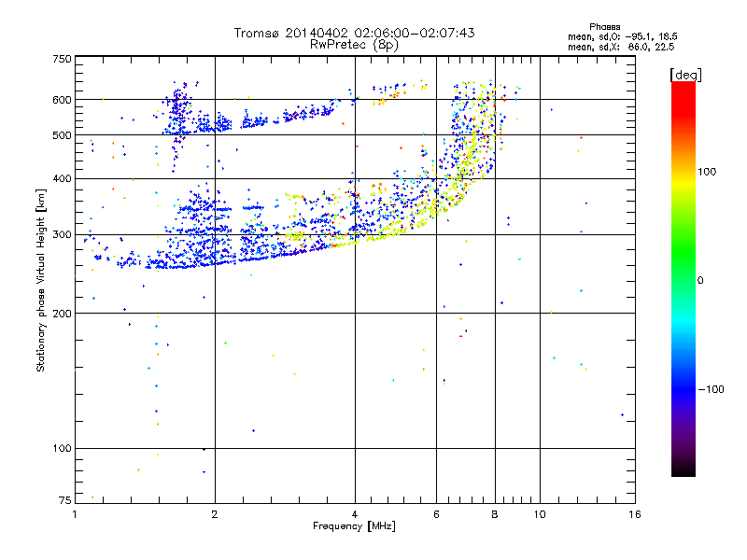Click the y-axis tick label '600'
Image resolution: width=747 pixels, height=560 pixels.
pyautogui.click(x=62, y=100)
